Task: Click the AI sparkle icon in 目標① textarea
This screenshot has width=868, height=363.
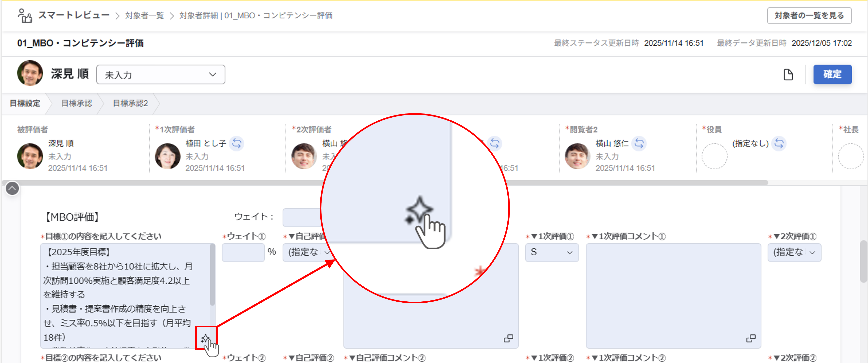Action: coord(205,338)
